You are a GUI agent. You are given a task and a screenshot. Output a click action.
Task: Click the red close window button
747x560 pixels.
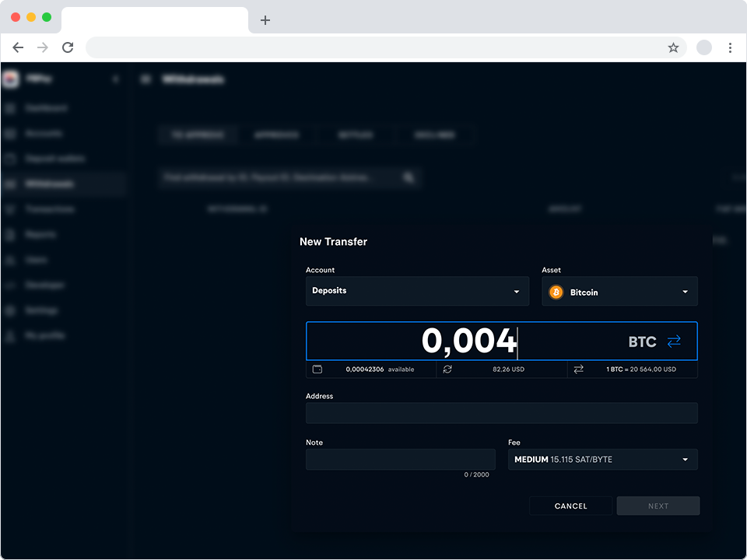point(16,17)
